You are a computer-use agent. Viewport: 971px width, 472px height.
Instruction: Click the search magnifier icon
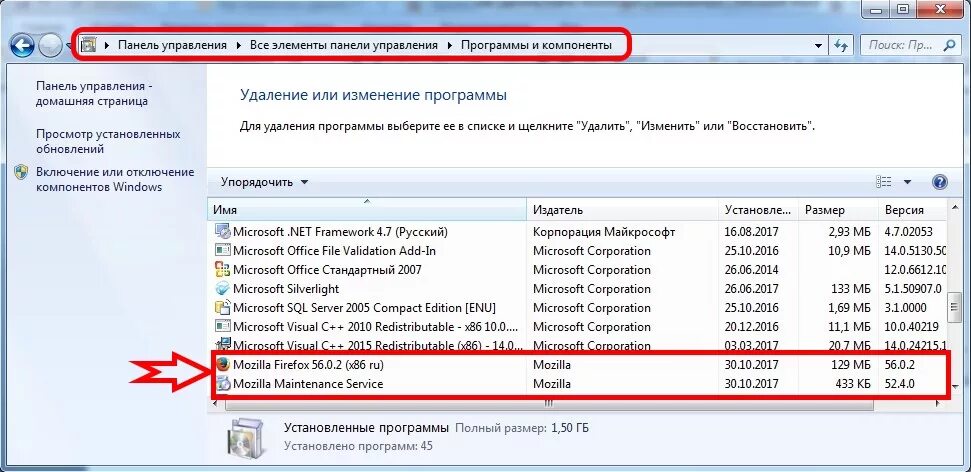[x=949, y=45]
